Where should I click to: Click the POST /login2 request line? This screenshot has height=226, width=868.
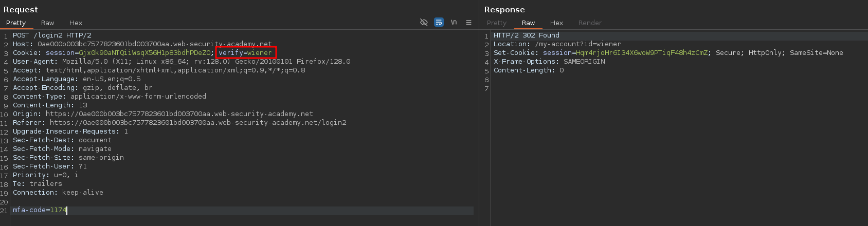tap(52, 35)
